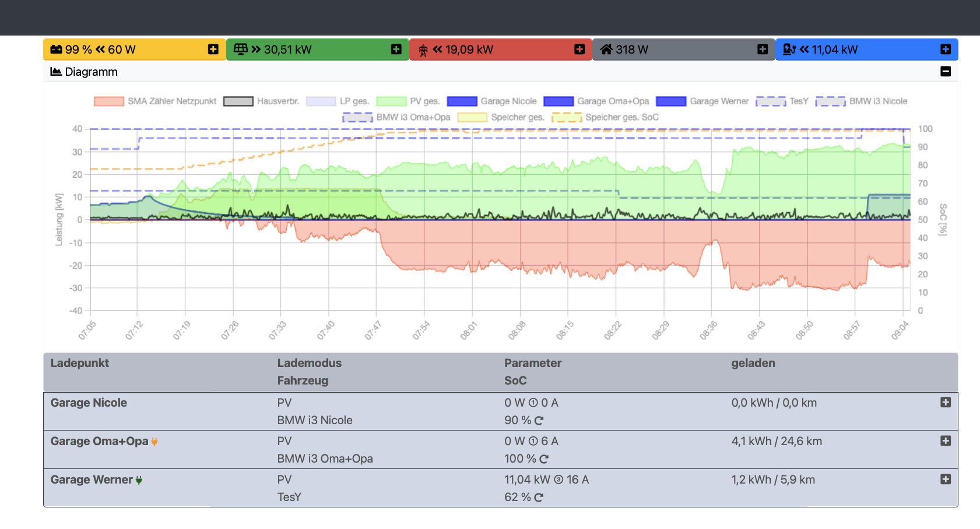
Task: Click the 11,04 kW charge point total
Action: click(835, 50)
